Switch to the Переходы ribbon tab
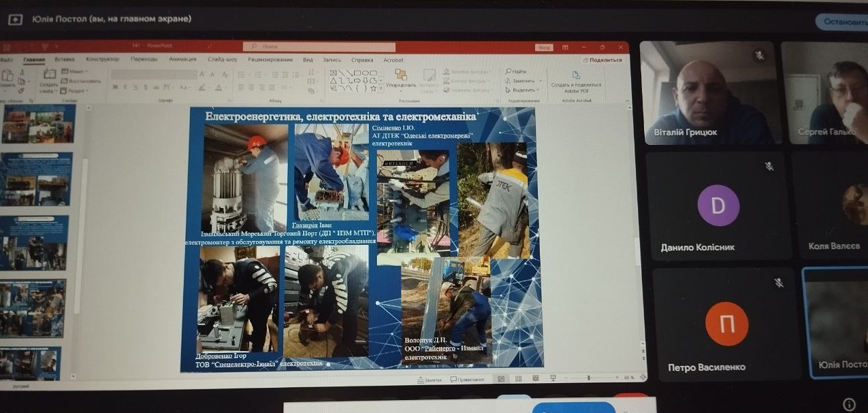This screenshot has width=868, height=413. click(144, 60)
